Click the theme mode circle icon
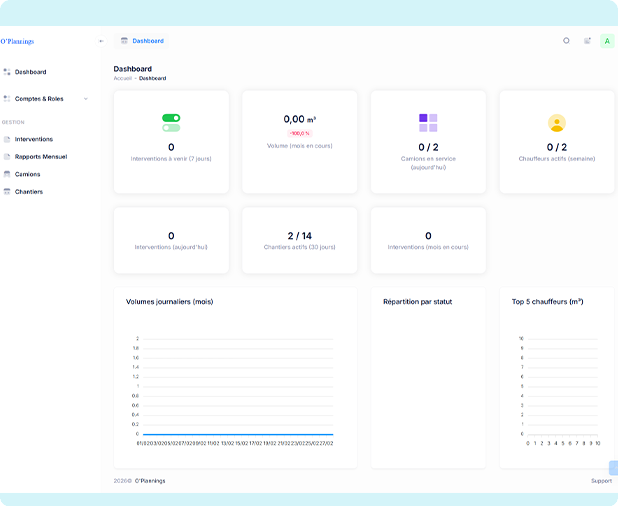The height and width of the screenshot is (506, 618). coord(566,41)
